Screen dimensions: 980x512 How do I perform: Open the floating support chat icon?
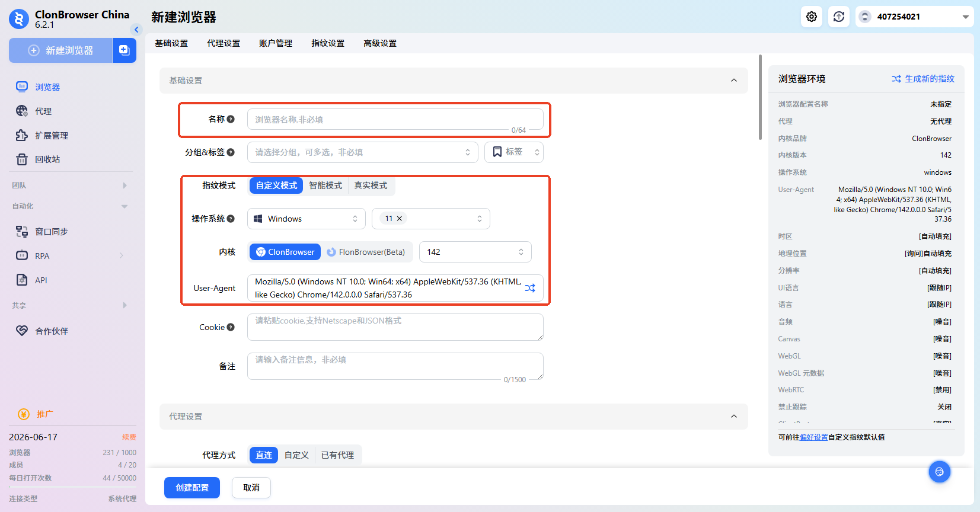click(939, 472)
